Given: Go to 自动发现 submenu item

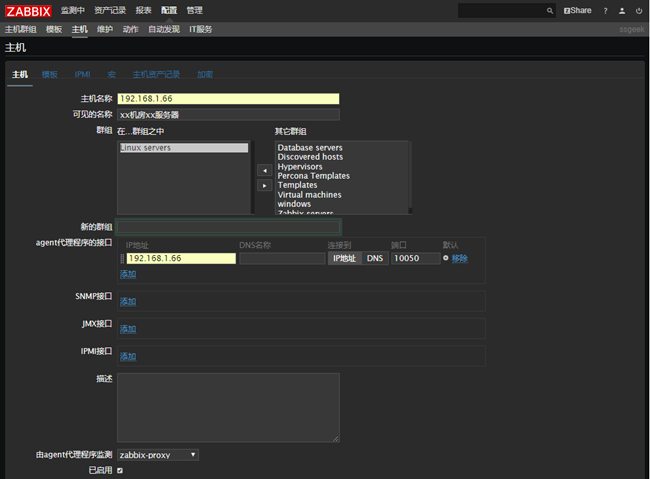Looking at the screenshot, I should point(164,29).
